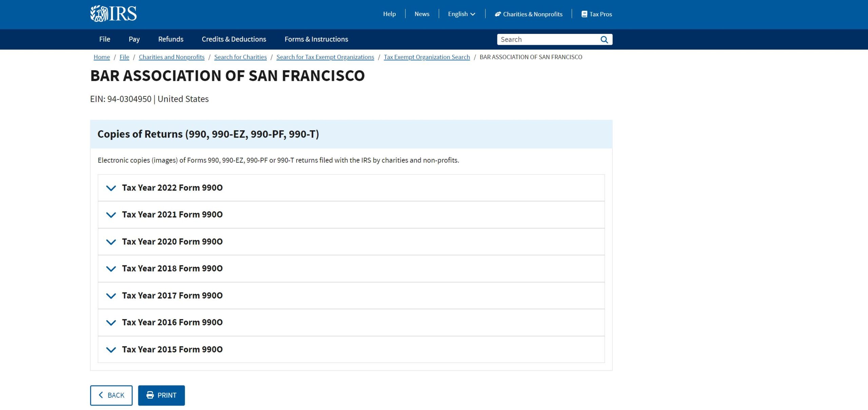Viewport: 868px width, 410px height.
Task: Click the search magnifier icon
Action: tap(604, 39)
